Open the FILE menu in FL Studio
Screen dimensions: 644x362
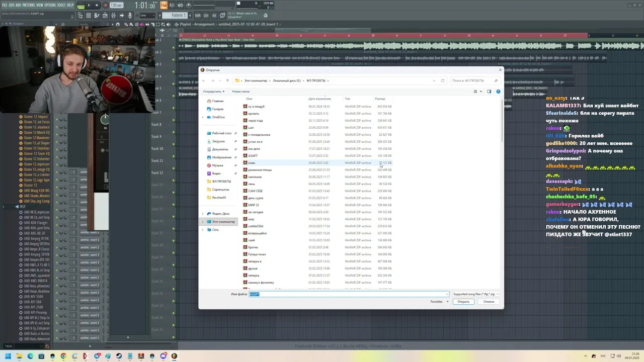pyautogui.click(x=5, y=5)
